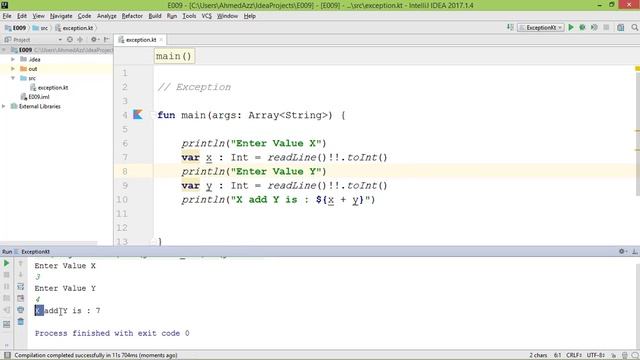
Task: Select the exception.kt editor tab
Action: tap(140, 40)
